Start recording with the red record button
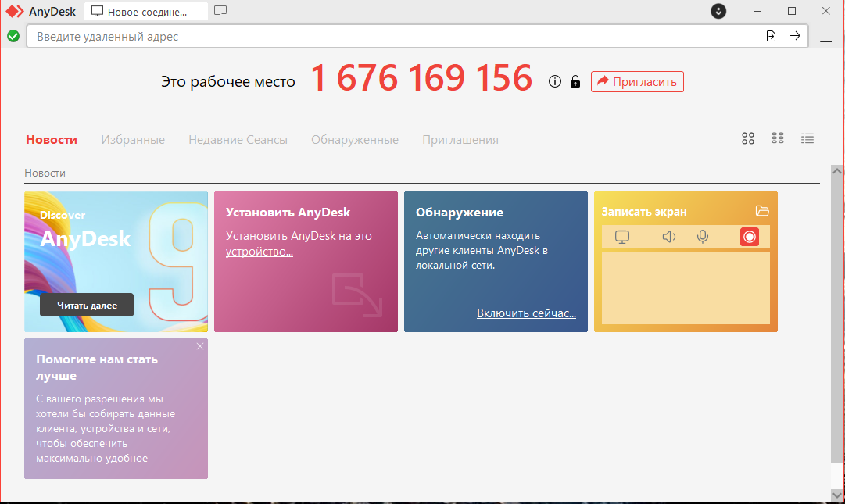Image resolution: width=845 pixels, height=504 pixels. [x=750, y=237]
